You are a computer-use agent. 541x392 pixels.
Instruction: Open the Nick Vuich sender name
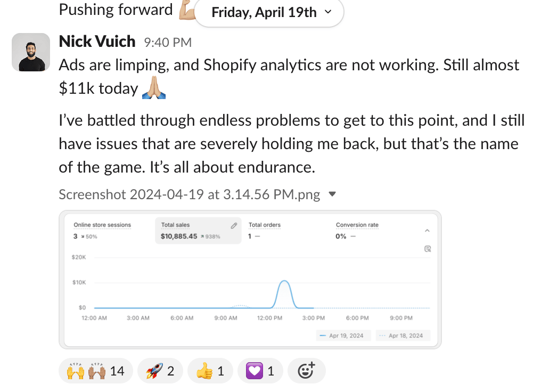tap(97, 42)
